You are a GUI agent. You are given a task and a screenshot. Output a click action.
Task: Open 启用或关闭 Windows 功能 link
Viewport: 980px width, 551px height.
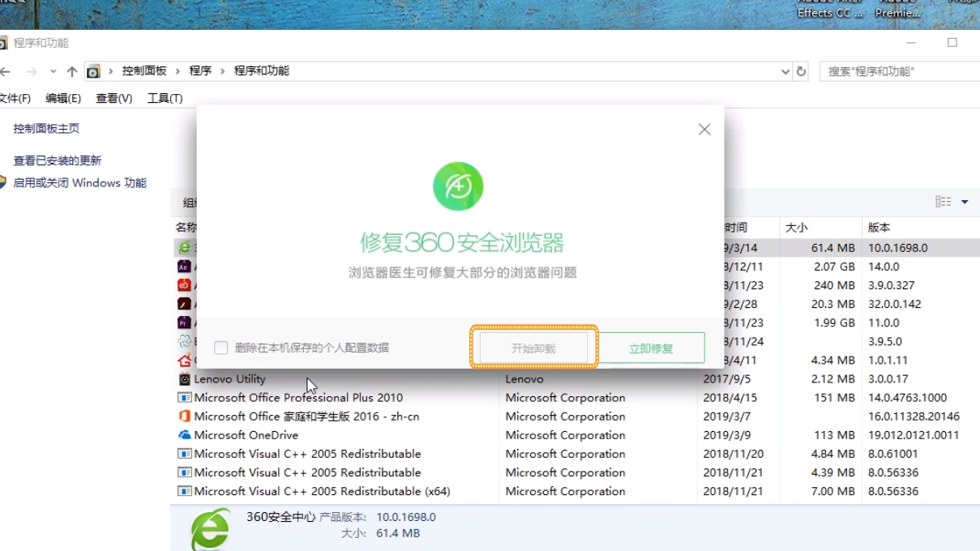pyautogui.click(x=79, y=183)
